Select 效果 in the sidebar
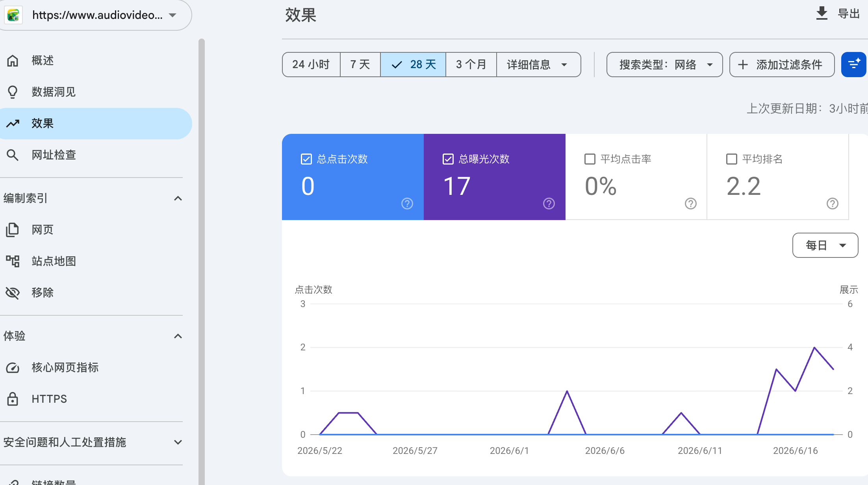The width and height of the screenshot is (868, 485). pyautogui.click(x=96, y=124)
